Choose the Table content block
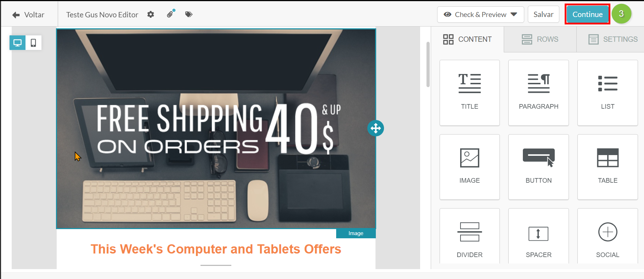Image resolution: width=644 pixels, height=279 pixels. [608, 167]
